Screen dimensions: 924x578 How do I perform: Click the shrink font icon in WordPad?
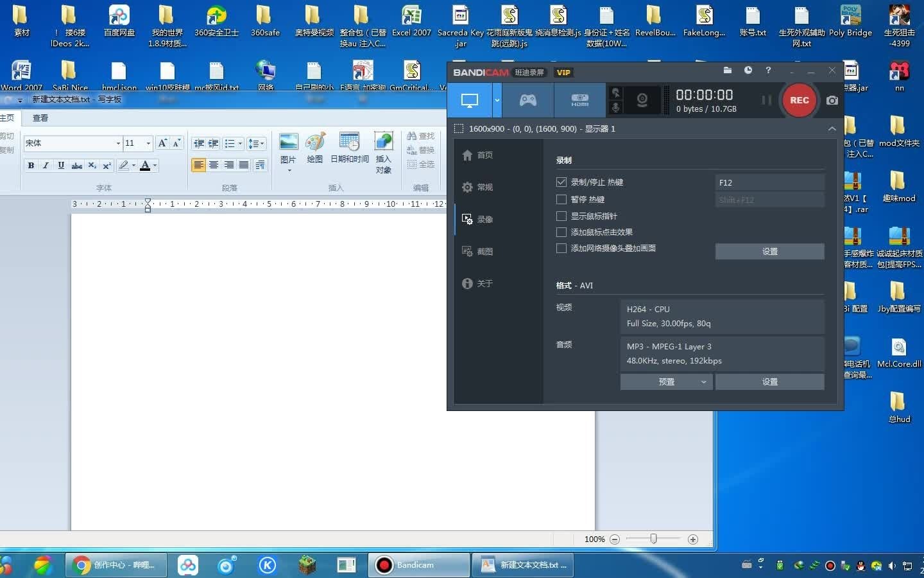coord(176,143)
